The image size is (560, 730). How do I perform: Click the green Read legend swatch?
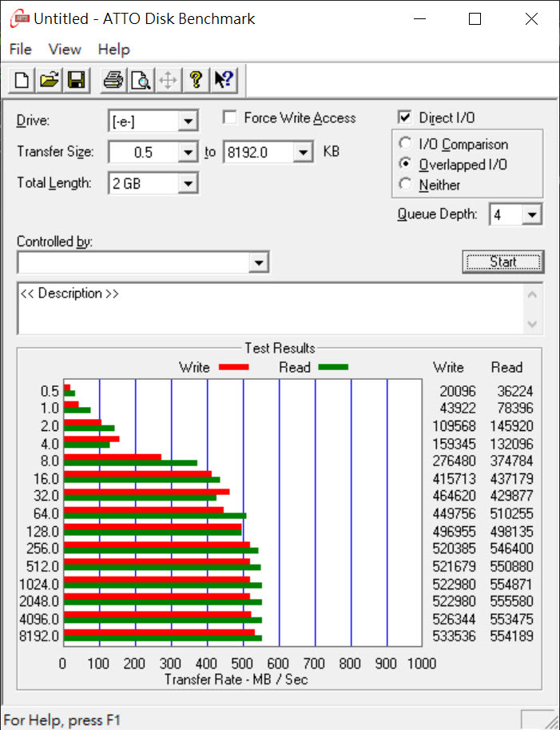click(x=333, y=367)
